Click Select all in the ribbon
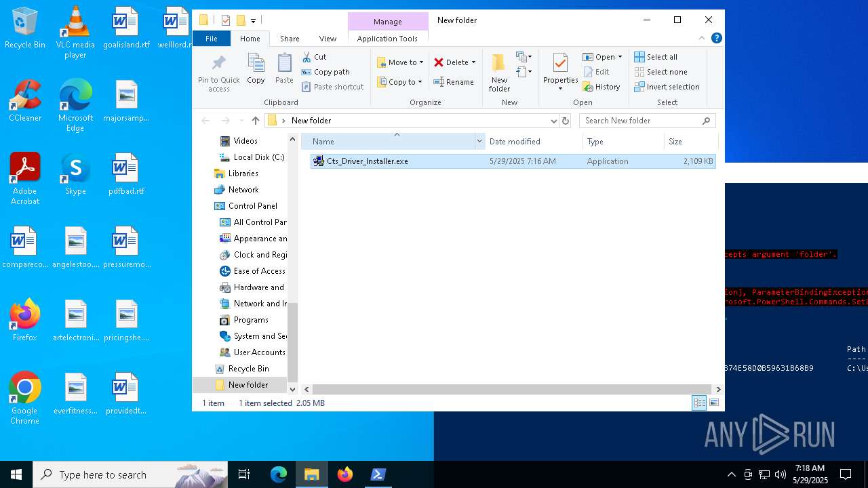 [x=656, y=57]
